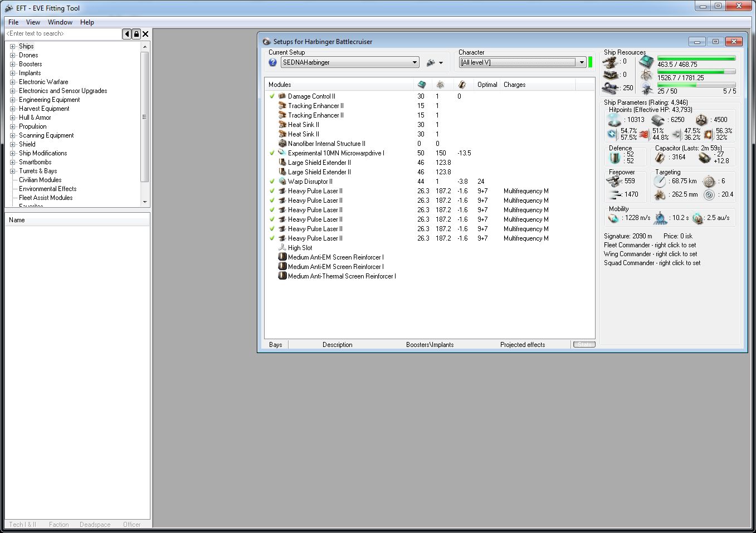Switch to the Bays tab

coord(275,345)
